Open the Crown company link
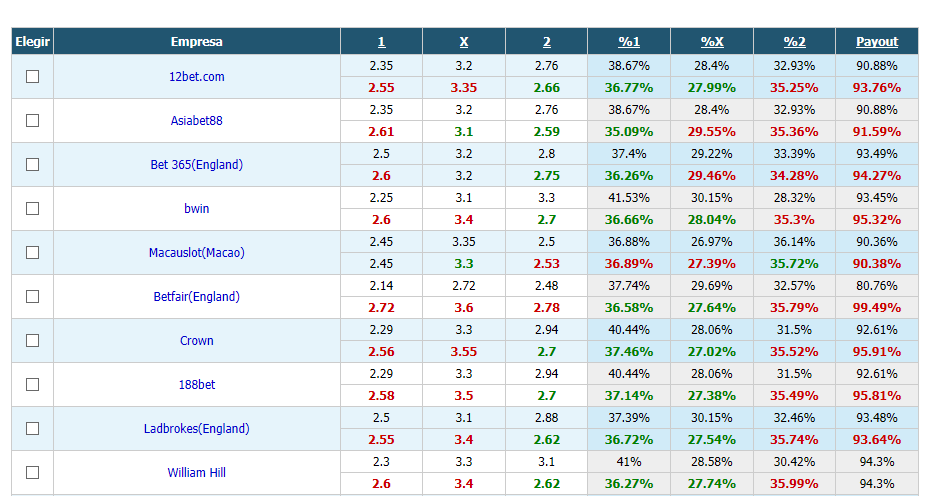The height and width of the screenshot is (496, 929). pyautogui.click(x=197, y=341)
